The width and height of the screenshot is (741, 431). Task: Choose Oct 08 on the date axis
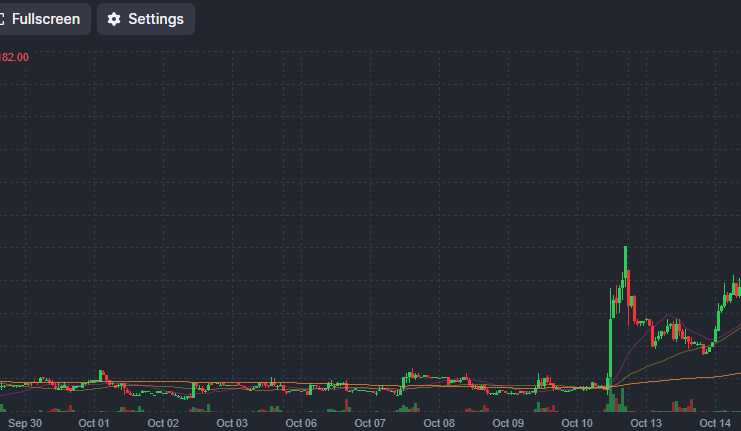(x=439, y=423)
